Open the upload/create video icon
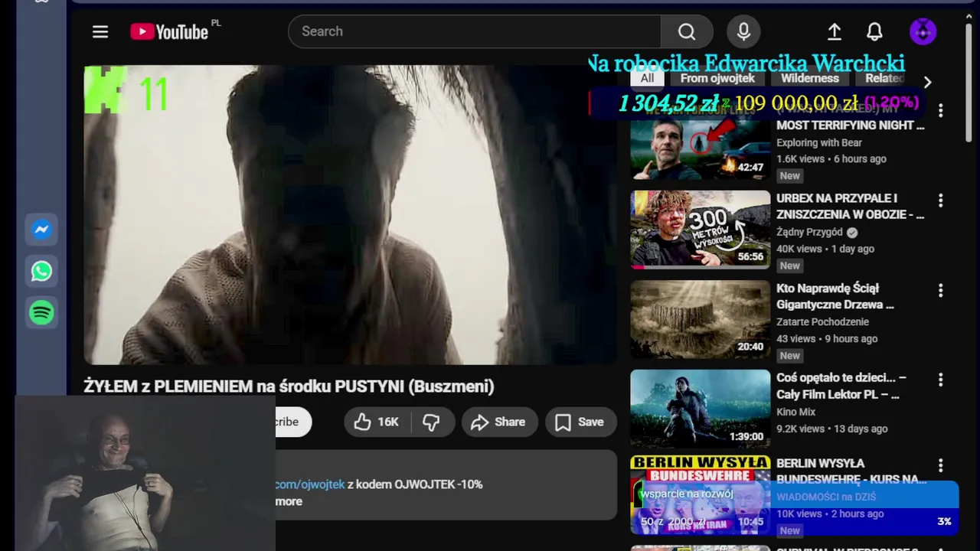Viewport: 980px width, 551px height. (x=835, y=31)
